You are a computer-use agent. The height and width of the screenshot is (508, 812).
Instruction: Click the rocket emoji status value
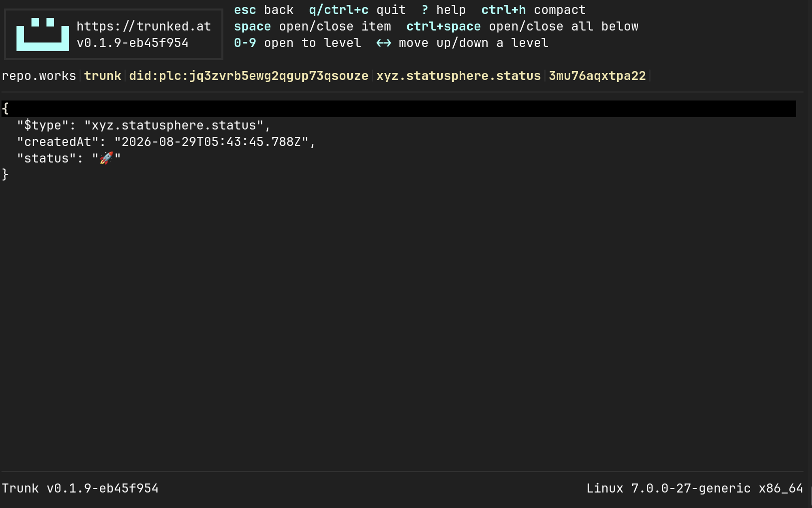(106, 158)
